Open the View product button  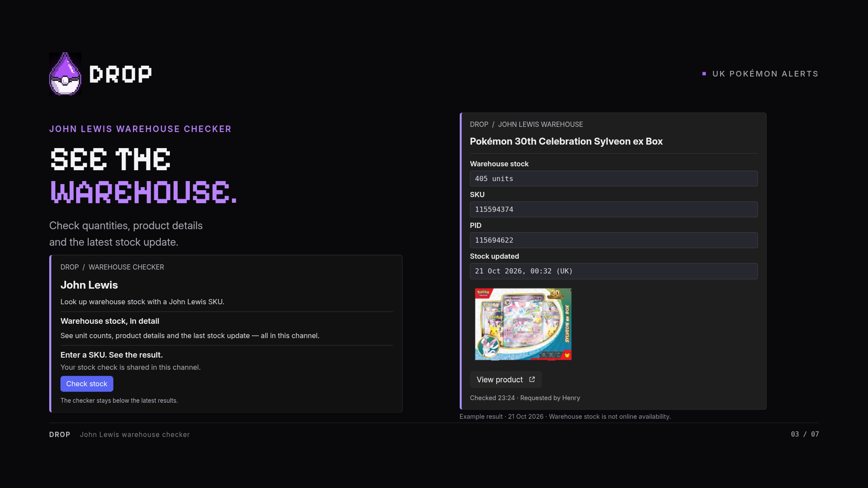point(506,380)
